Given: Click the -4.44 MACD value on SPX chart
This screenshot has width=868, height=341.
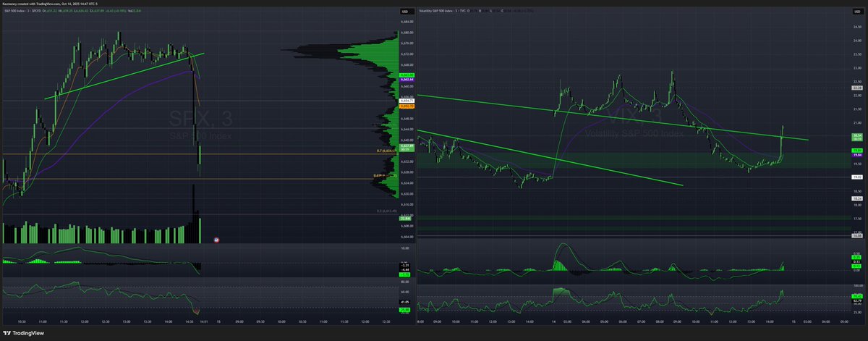Looking at the screenshot, I should (x=405, y=269).
